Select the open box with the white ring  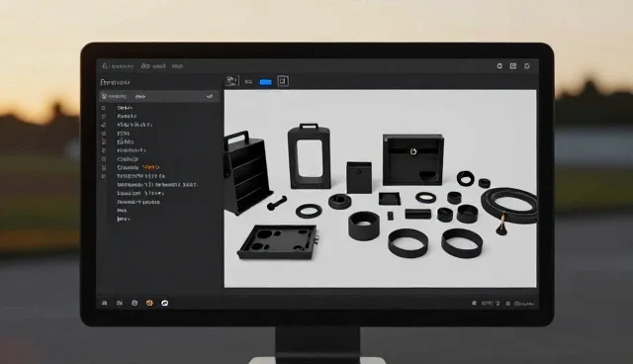coord(413,160)
